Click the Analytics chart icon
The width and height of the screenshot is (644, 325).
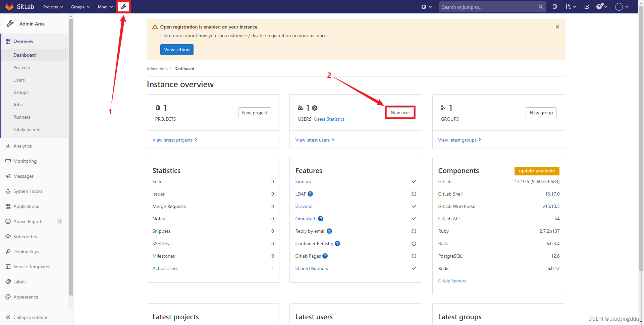coord(8,146)
